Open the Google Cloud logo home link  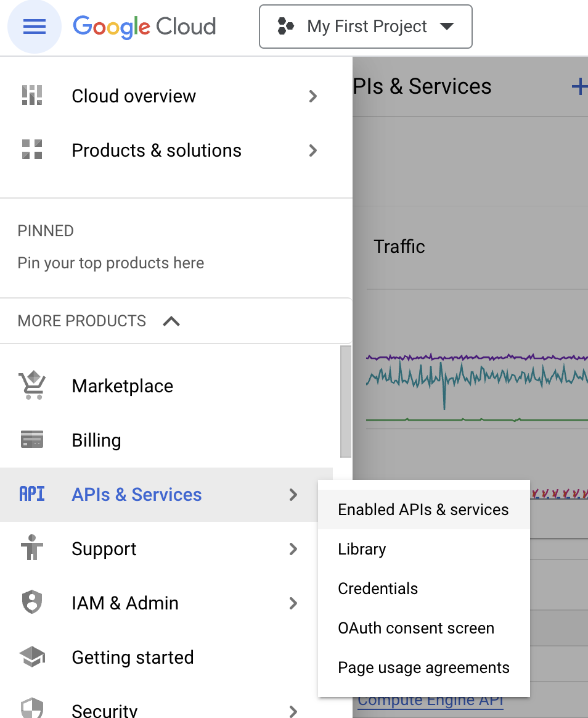[x=144, y=27]
